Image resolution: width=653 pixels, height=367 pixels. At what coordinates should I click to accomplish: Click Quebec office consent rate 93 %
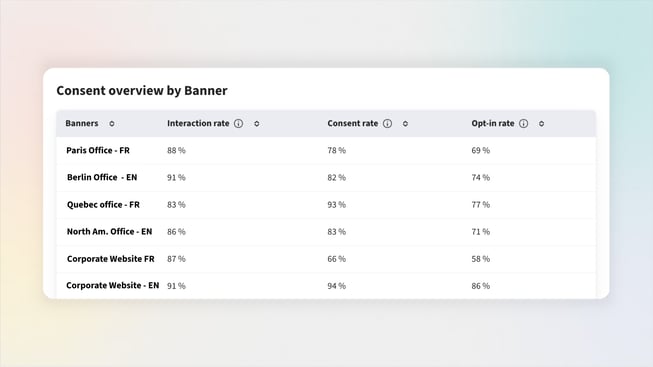336,205
